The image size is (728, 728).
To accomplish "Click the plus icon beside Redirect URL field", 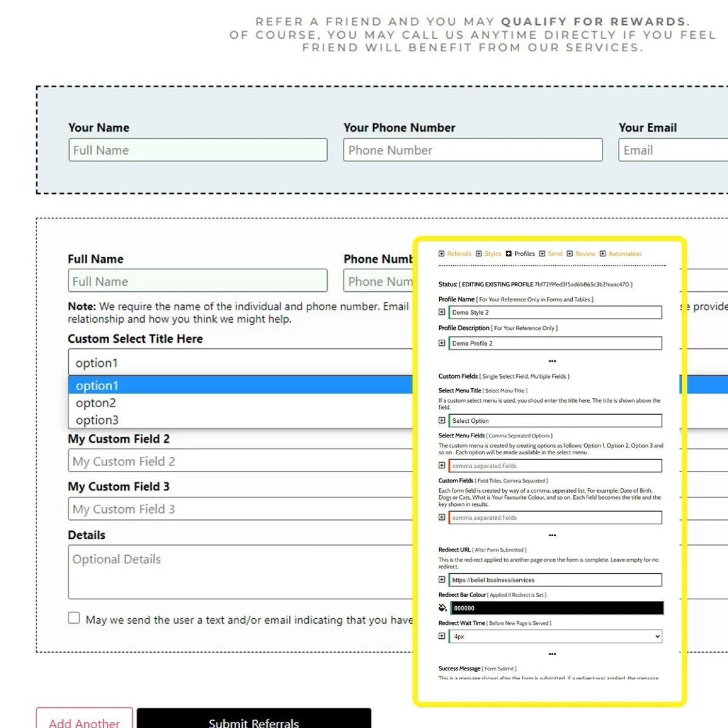I will coord(442,579).
